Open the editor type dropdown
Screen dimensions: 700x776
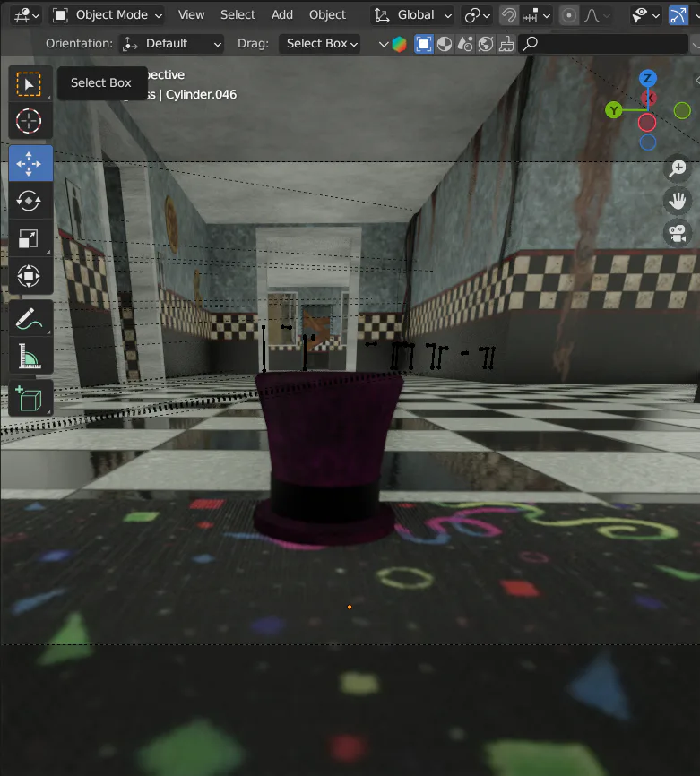pos(27,16)
